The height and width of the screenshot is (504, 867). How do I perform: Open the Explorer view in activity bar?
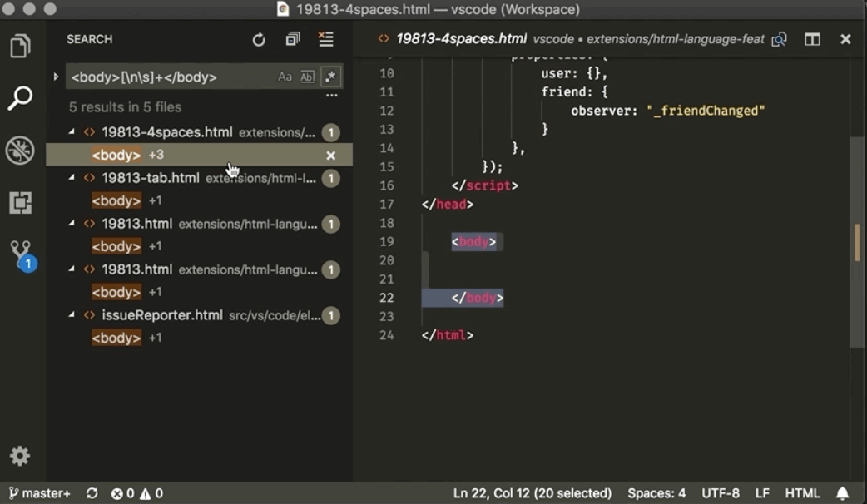tap(21, 46)
